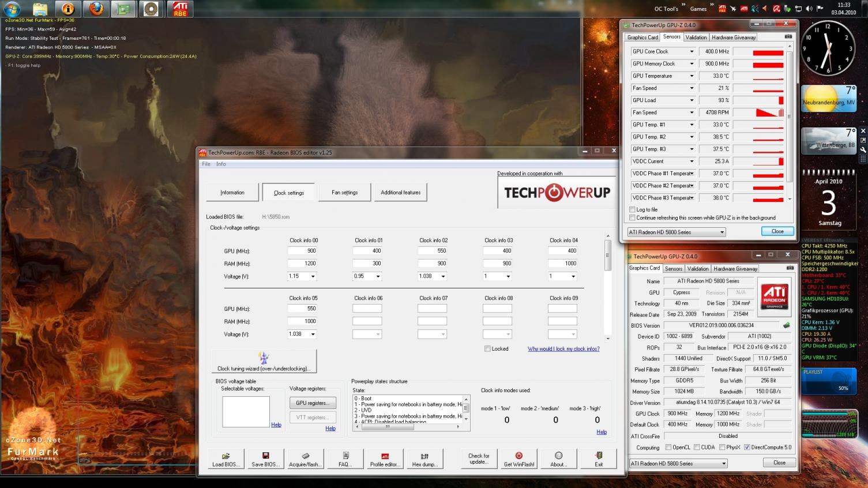Open card selector dropdown in Sensors window

(x=677, y=232)
